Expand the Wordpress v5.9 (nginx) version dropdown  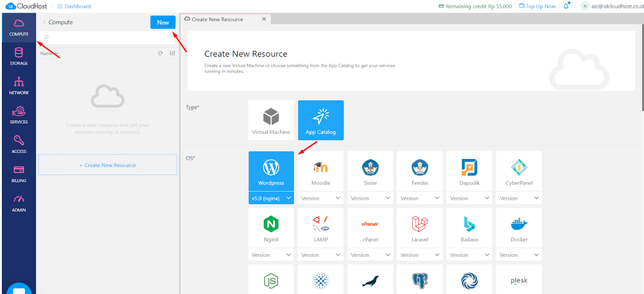[271, 198]
